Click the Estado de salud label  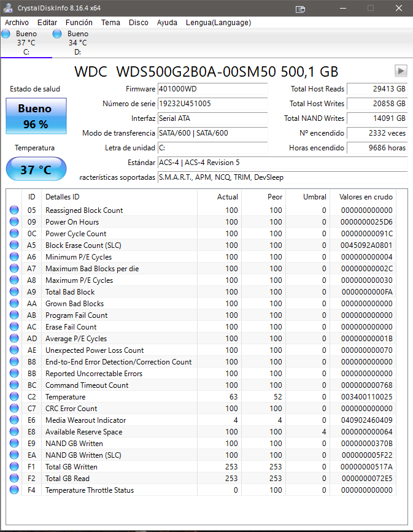[x=35, y=89]
